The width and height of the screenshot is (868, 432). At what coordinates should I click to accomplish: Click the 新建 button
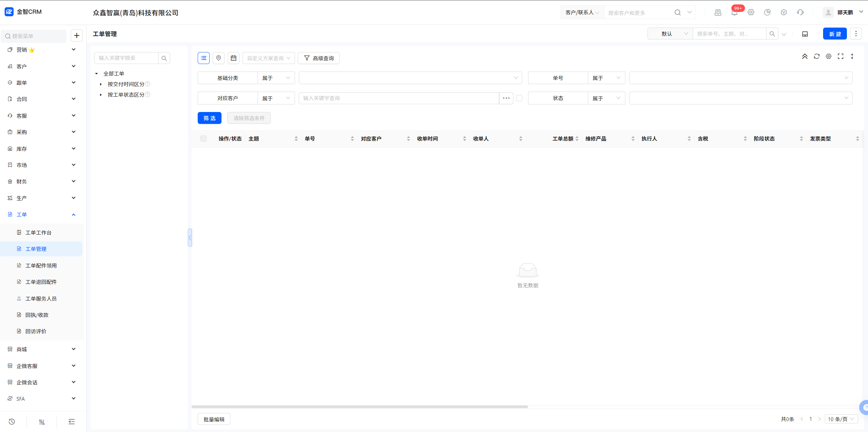[x=835, y=34]
